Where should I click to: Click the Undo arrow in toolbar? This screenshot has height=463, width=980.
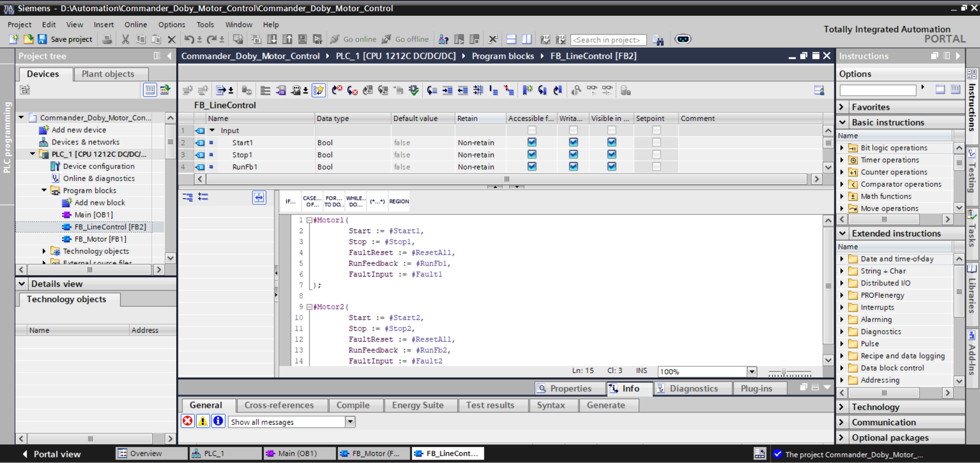[189, 39]
